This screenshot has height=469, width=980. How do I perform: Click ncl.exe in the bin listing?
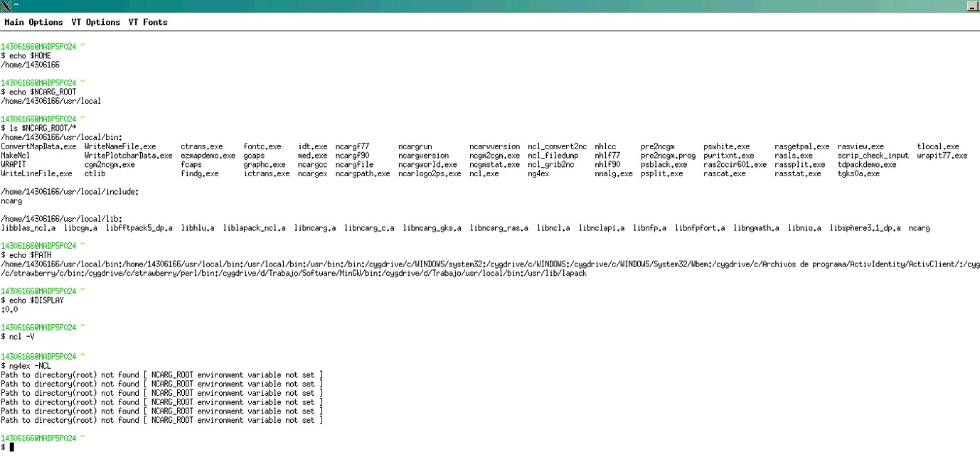[484, 173]
